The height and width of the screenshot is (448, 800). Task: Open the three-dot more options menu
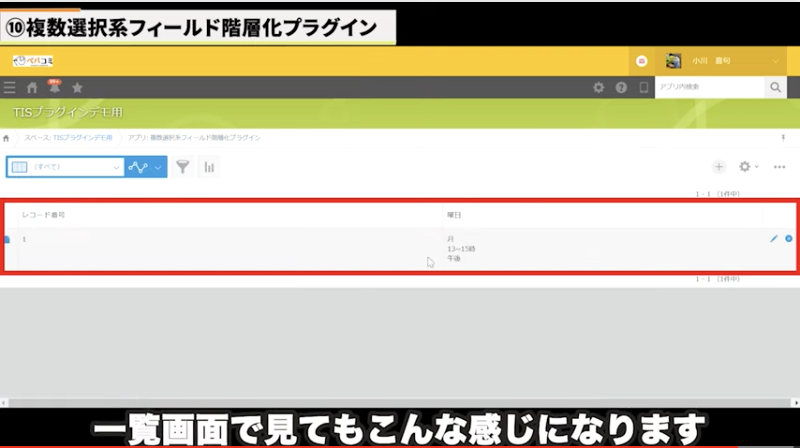[780, 167]
